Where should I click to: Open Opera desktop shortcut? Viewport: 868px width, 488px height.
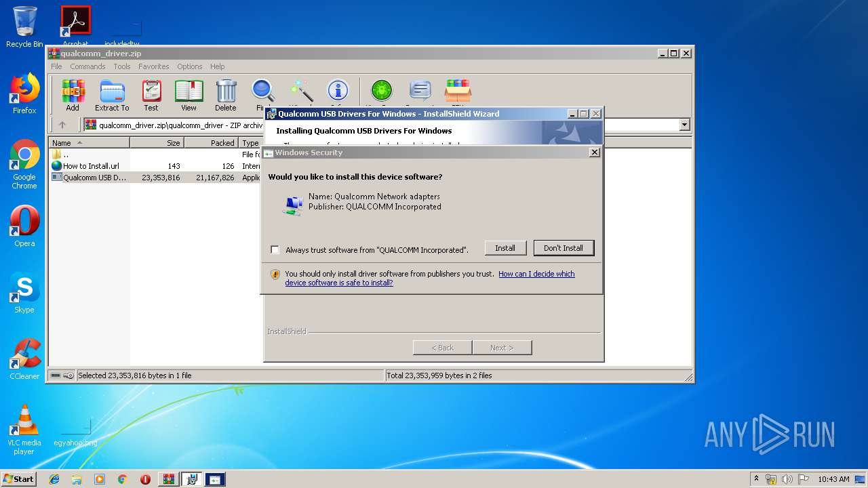click(24, 226)
